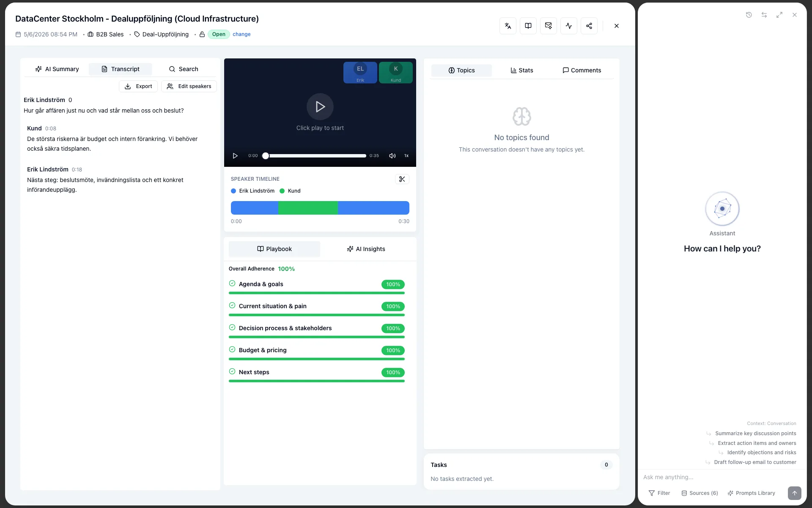Switch to the AI Insights tab
812x508 pixels.
pyautogui.click(x=366, y=249)
